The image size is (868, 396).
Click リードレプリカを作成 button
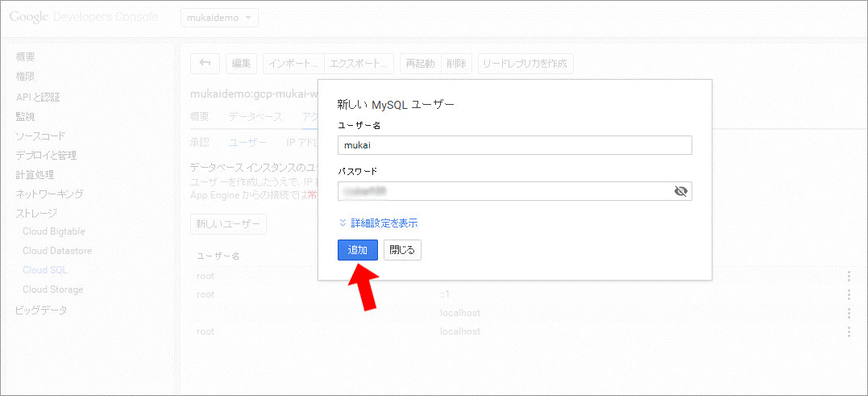tap(525, 64)
